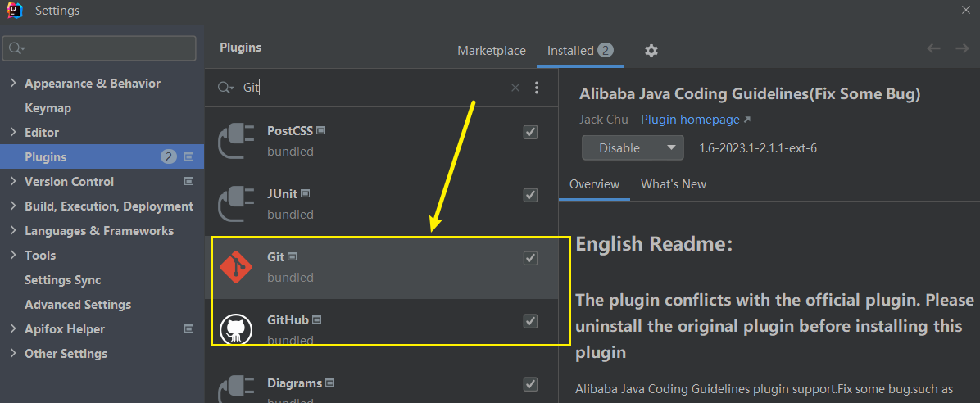The height and width of the screenshot is (403, 980).
Task: Click the project-level icon next to Plugins
Action: click(x=188, y=156)
